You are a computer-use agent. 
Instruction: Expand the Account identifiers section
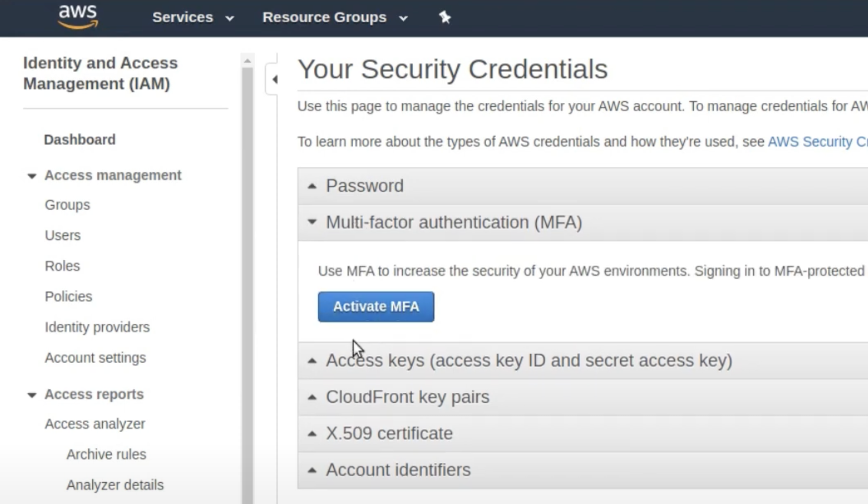583,470
